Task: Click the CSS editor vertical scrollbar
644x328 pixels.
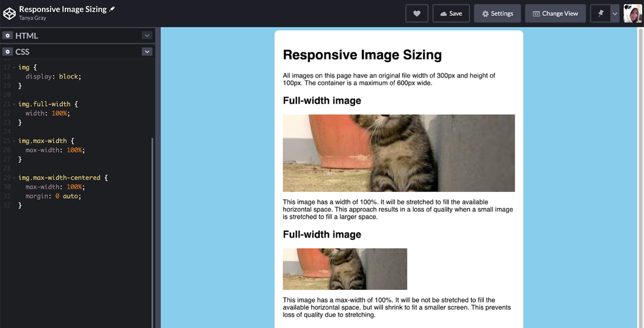Action: pos(153,233)
